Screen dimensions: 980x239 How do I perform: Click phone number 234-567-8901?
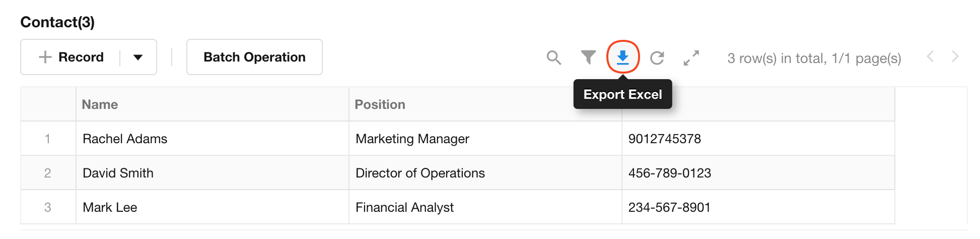[669, 207]
